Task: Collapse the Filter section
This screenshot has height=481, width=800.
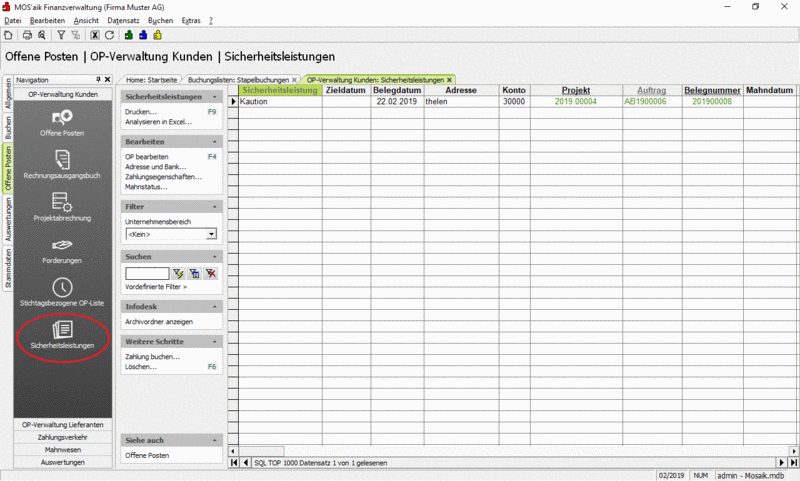Action: point(214,207)
